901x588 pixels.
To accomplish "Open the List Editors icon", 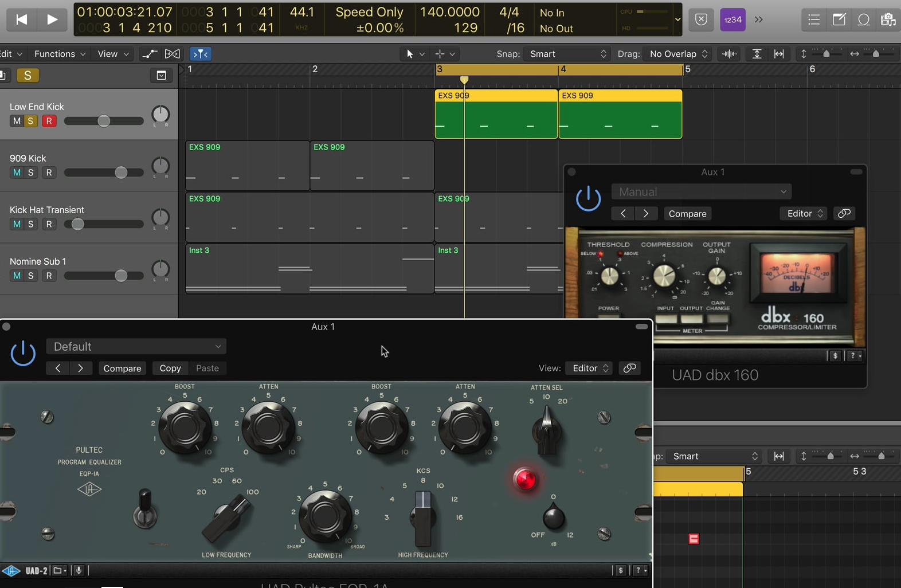I will [x=814, y=19].
